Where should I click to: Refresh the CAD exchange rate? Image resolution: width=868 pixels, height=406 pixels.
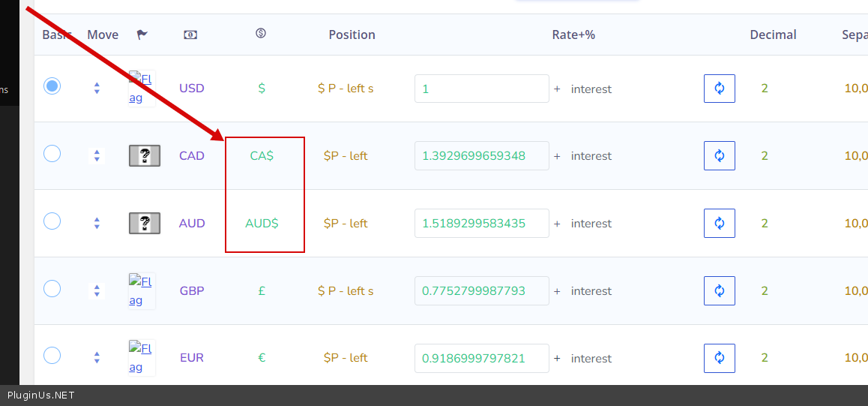pos(719,156)
